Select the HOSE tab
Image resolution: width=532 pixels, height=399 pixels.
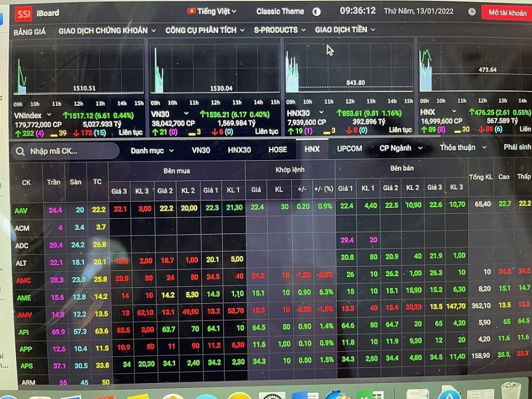coord(277,150)
